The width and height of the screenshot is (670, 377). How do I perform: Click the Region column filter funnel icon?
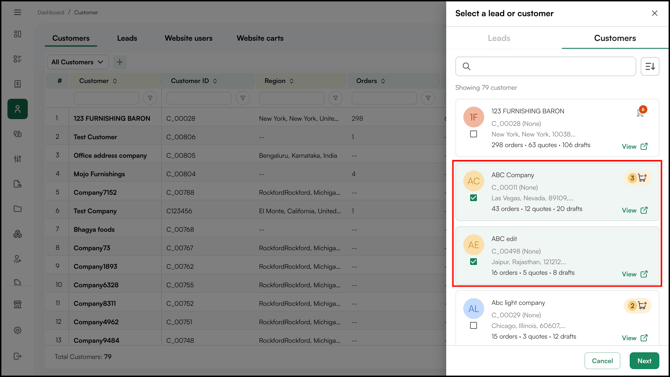coord(335,98)
